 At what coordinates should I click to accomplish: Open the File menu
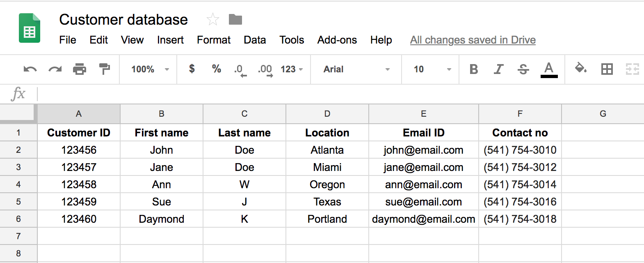[68, 40]
